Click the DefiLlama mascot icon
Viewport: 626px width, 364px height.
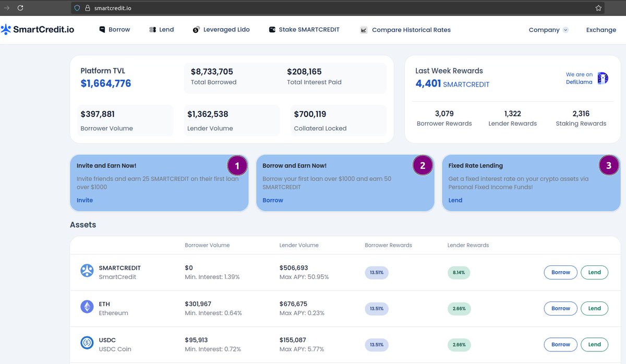603,78
